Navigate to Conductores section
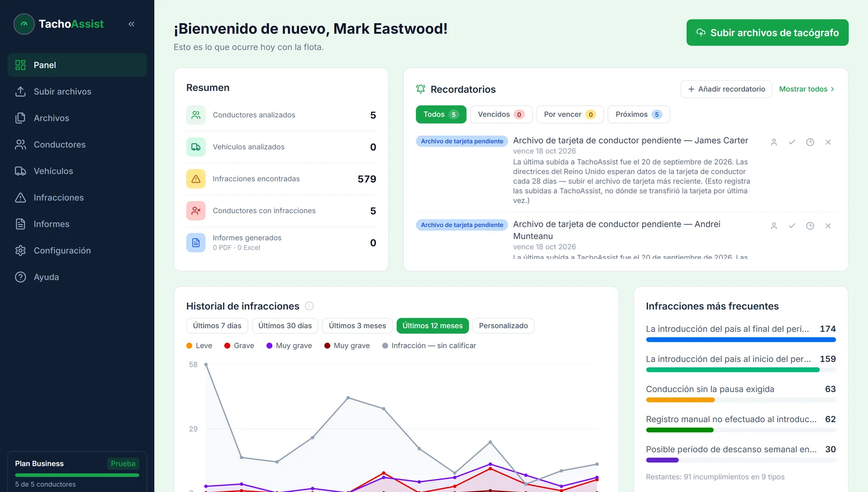This screenshot has height=492, width=868. coord(77,145)
